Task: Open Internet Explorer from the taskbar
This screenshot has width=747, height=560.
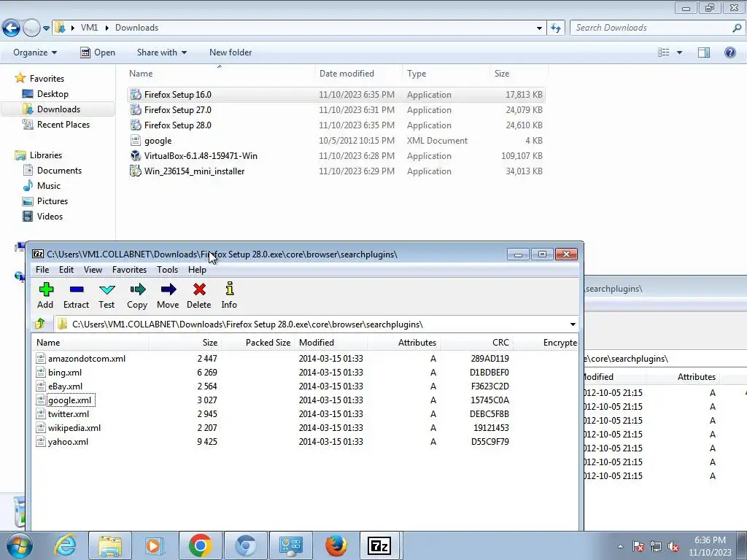Action: pyautogui.click(x=65, y=545)
